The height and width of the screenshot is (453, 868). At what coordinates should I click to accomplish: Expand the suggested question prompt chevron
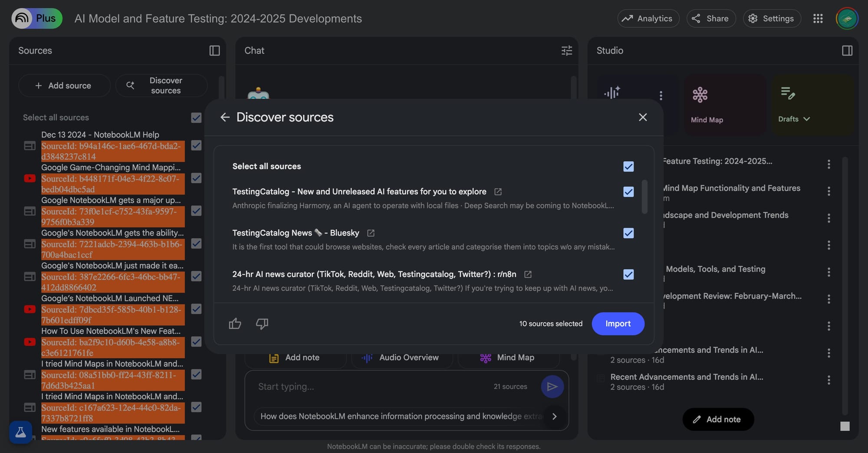554,416
